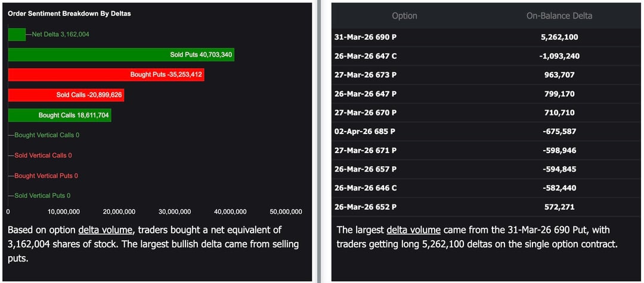
Task: Click the Order Sentiment Breakdown By Deltas title
Action: [69, 13]
